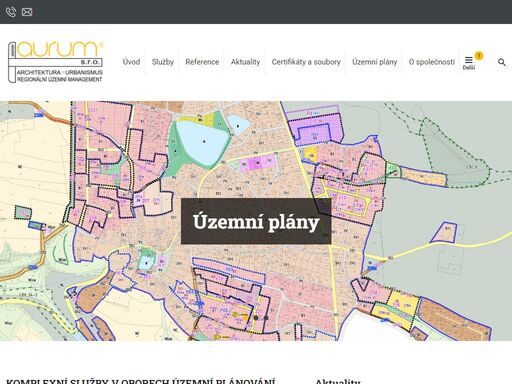The width and height of the screenshot is (512, 384).
Task: Click the phone contact icon
Action: (x=11, y=12)
